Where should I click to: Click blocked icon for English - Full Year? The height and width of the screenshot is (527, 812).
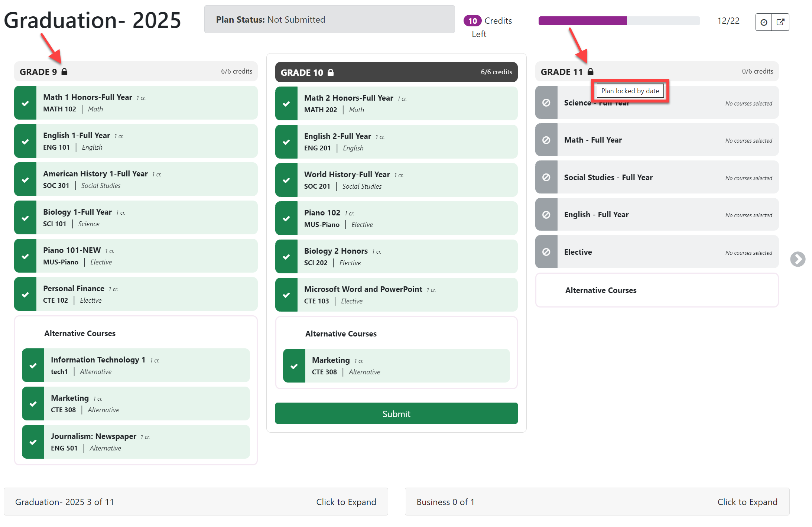pyautogui.click(x=546, y=215)
